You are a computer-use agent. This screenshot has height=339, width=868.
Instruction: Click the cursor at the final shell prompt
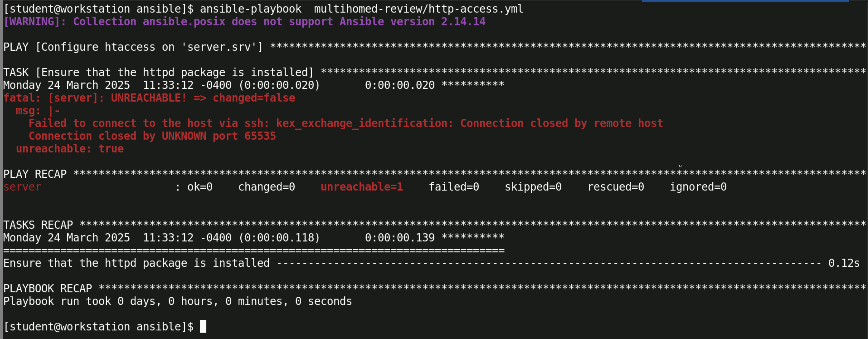coord(203,327)
